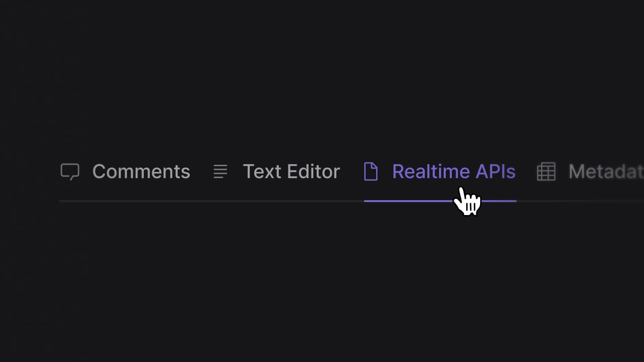The height and width of the screenshot is (362, 644).
Task: Toggle the active Realtime APIs tab selection
Action: 454,171
